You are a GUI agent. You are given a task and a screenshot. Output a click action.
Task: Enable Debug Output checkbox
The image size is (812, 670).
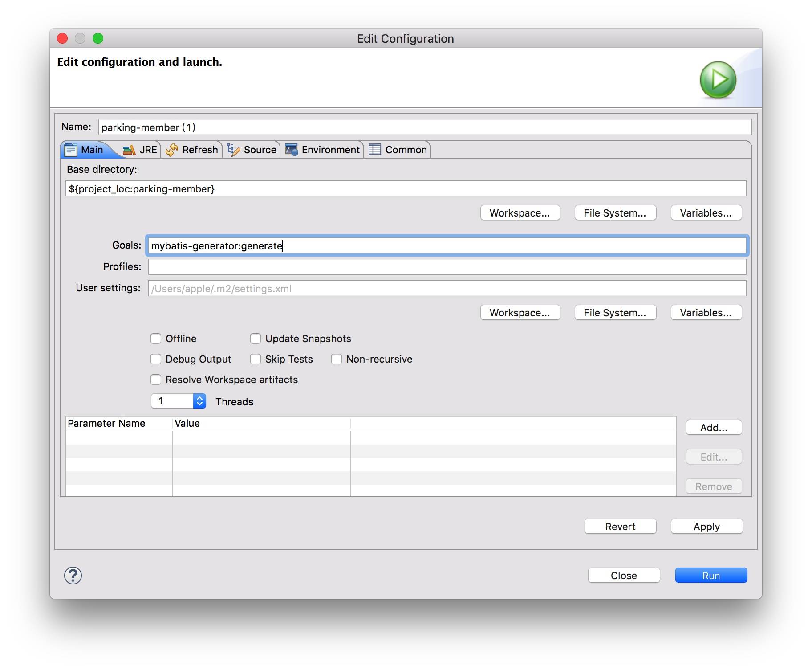pyautogui.click(x=156, y=359)
